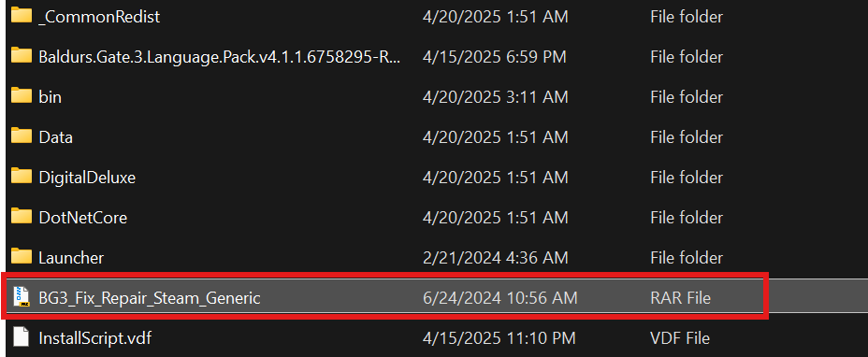Select the RAR File type label

[680, 298]
